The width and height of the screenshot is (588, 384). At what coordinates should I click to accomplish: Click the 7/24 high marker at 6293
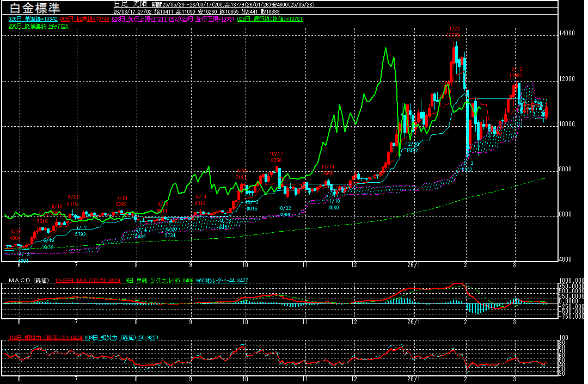pos(121,201)
